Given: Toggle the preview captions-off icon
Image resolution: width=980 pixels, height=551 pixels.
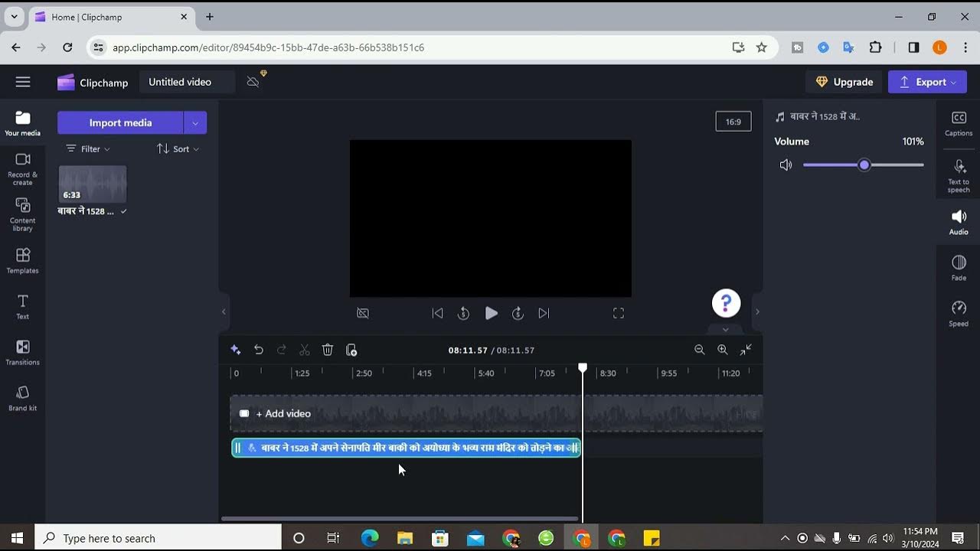Looking at the screenshot, I should pos(363,313).
